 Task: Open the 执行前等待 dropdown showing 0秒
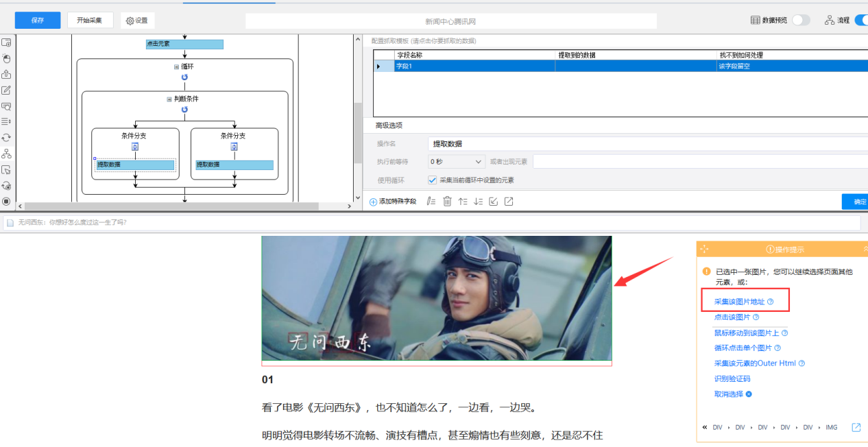pyautogui.click(x=457, y=161)
